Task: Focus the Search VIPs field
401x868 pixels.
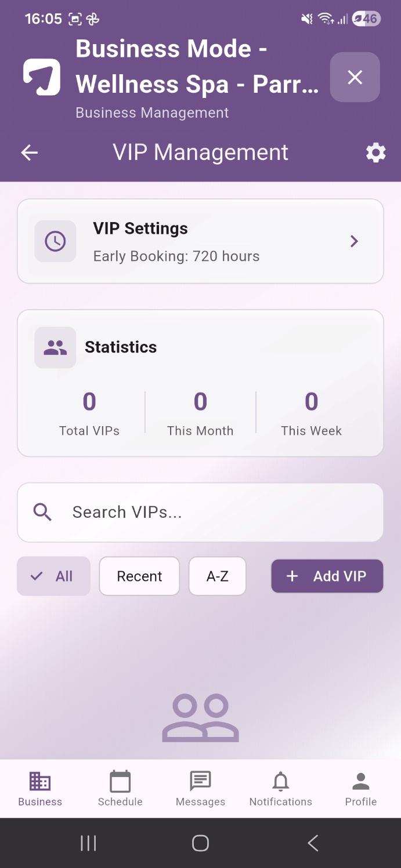Action: coord(200,513)
